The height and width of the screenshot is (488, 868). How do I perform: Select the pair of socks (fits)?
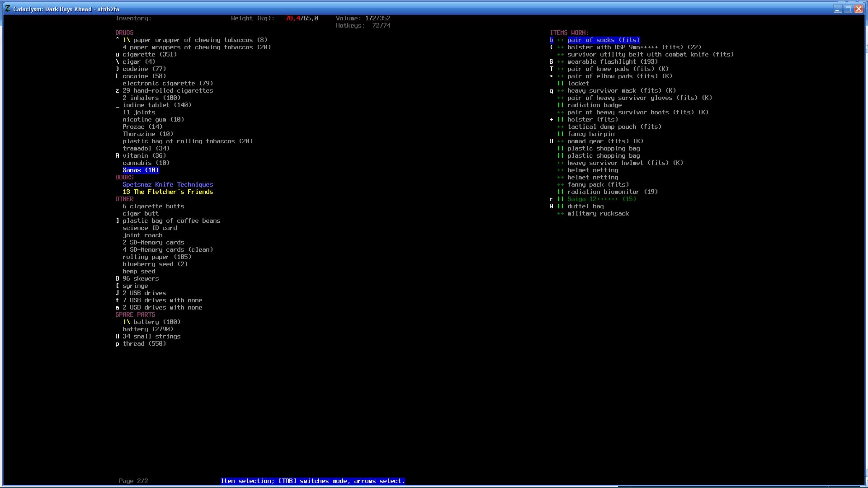pyautogui.click(x=604, y=40)
